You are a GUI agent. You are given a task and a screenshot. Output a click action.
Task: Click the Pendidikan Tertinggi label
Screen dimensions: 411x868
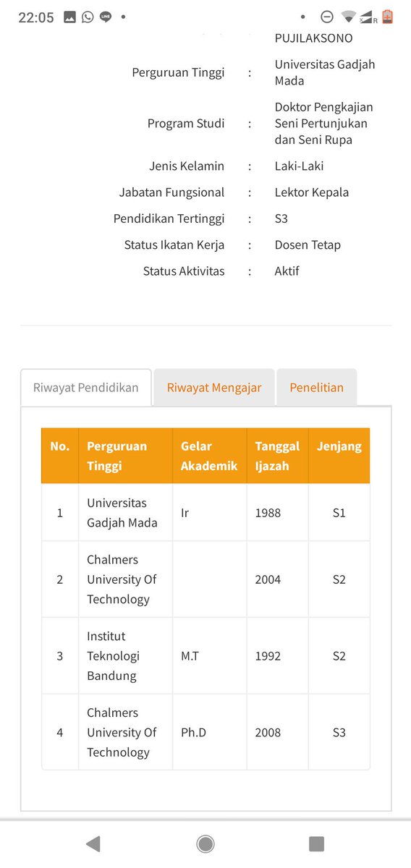pyautogui.click(x=169, y=218)
